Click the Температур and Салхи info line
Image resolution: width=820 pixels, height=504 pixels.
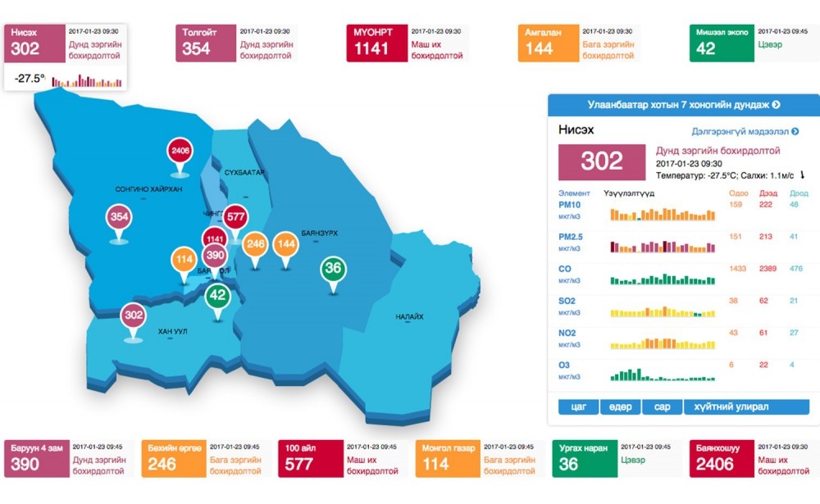pyautogui.click(x=731, y=175)
